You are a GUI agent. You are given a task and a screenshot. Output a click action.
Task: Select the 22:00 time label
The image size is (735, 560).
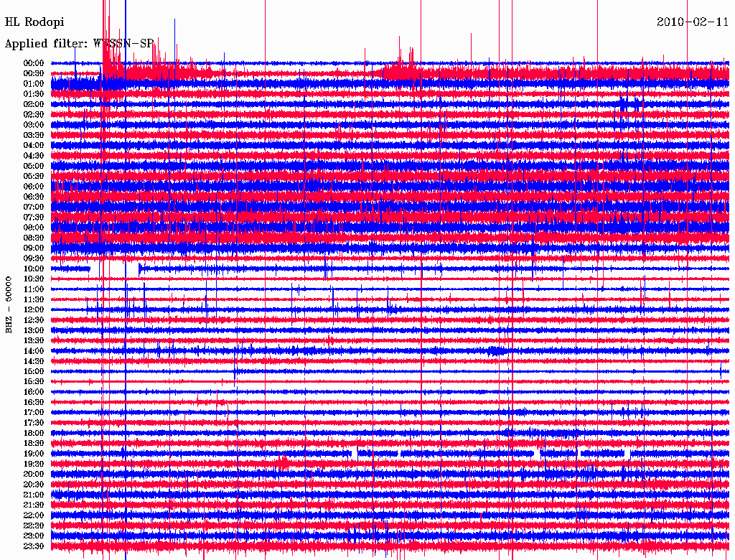coord(34,515)
